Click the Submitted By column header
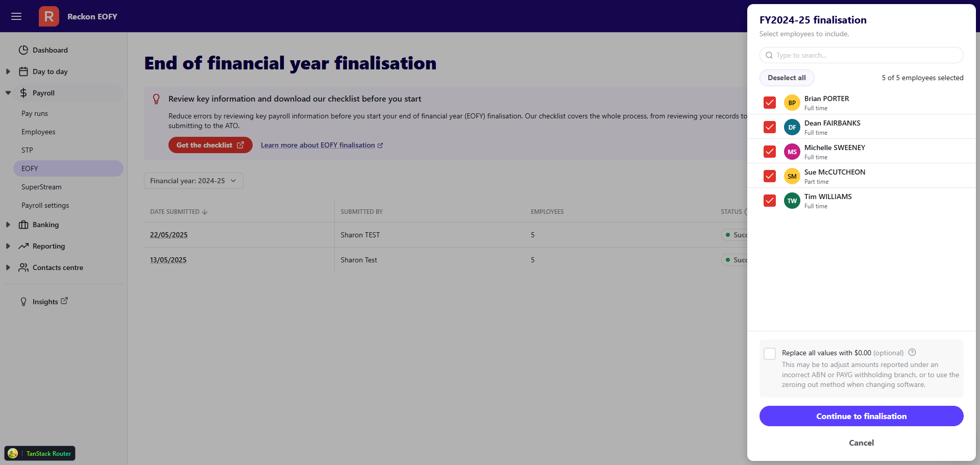The image size is (980, 465). (x=361, y=212)
